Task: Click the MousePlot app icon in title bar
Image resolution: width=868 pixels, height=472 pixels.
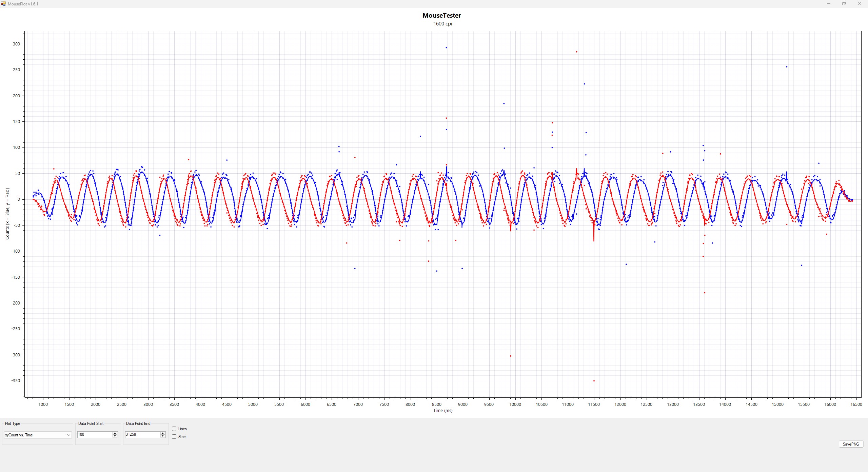Action: tap(3, 4)
